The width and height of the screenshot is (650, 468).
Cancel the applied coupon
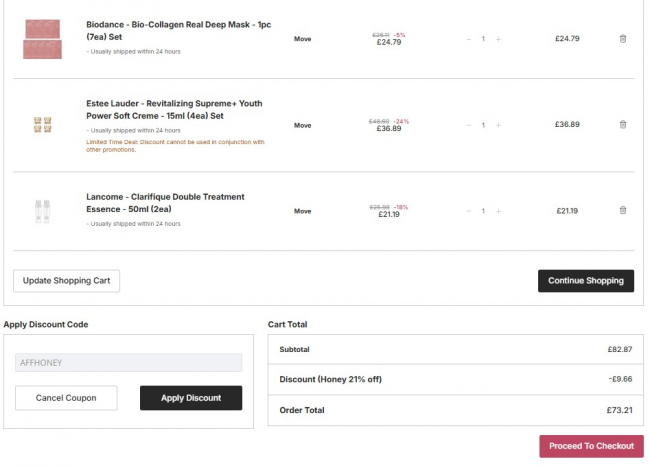click(x=66, y=398)
